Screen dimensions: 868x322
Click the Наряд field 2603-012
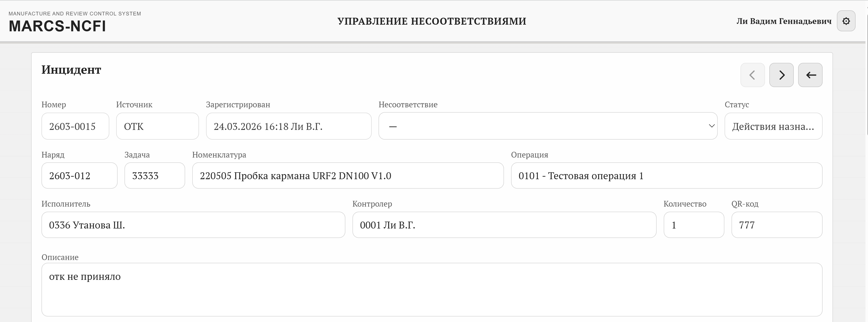[x=79, y=175]
